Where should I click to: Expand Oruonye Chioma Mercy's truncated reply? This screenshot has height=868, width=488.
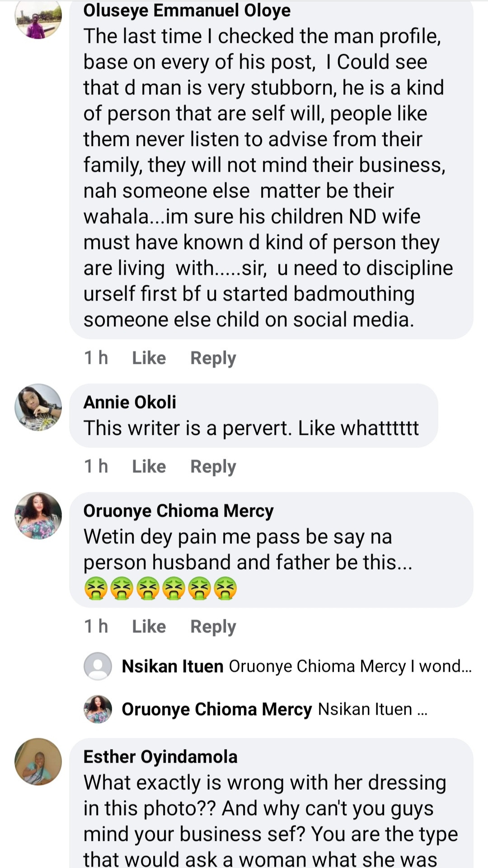(373, 709)
